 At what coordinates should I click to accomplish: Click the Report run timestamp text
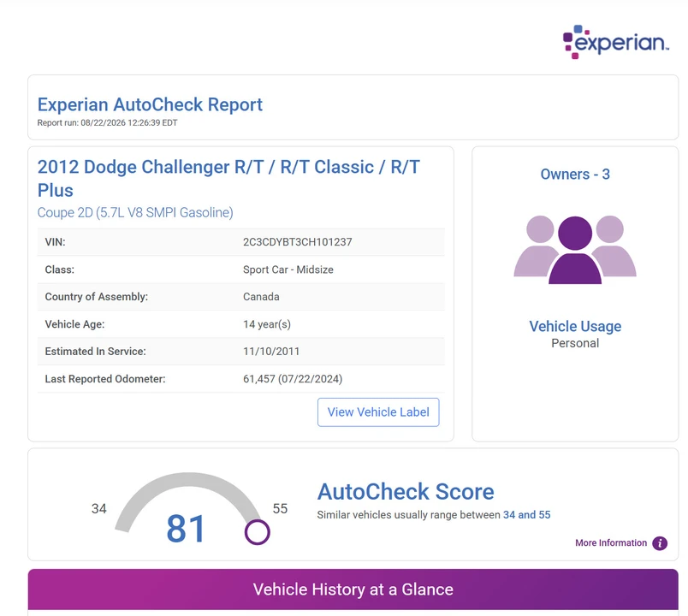pos(107,123)
